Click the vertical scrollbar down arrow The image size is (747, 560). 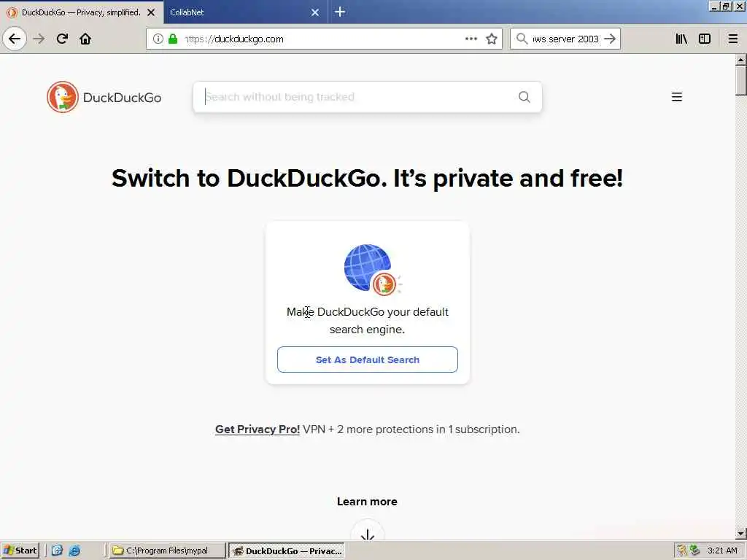(740, 534)
